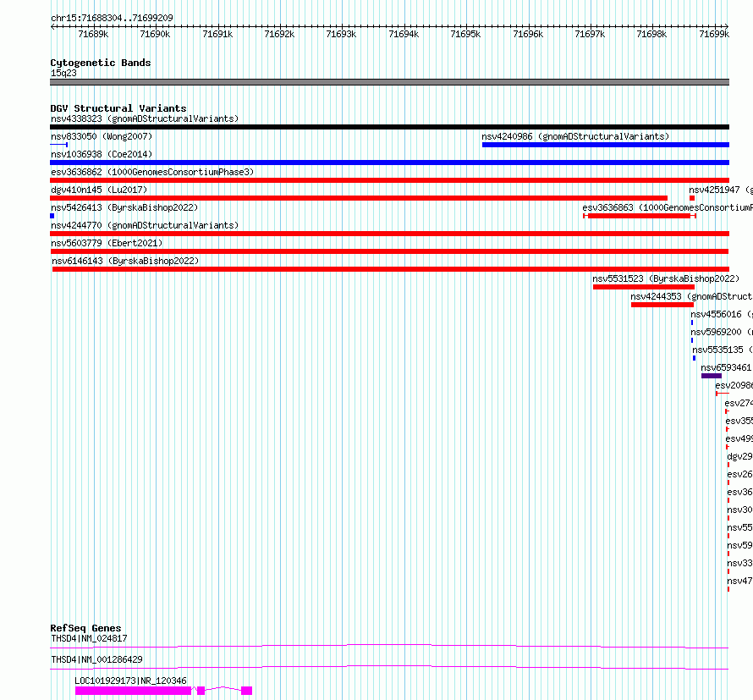The image size is (753, 700).
Task: Open the dgv410n145 (Lu2017) variant label
Action: (99, 190)
